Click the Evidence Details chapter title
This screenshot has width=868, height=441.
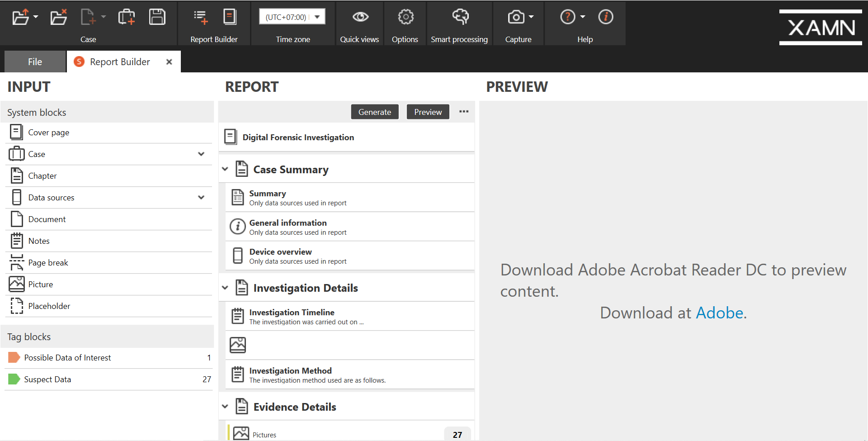pos(295,407)
